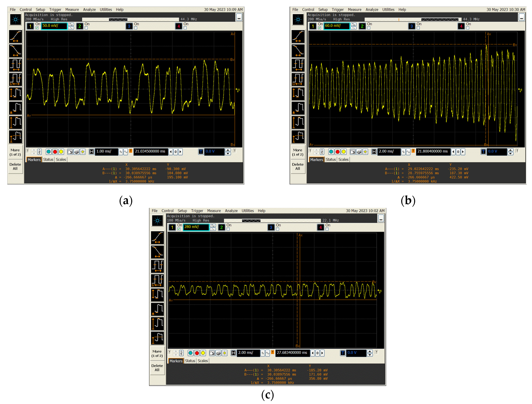Enable channel 2 On checkbox in screen (b)
The width and height of the screenshot is (532, 404).
point(369,28)
